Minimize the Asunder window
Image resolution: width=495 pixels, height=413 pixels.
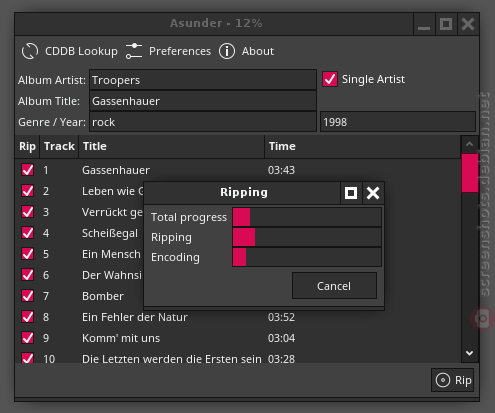tap(424, 24)
